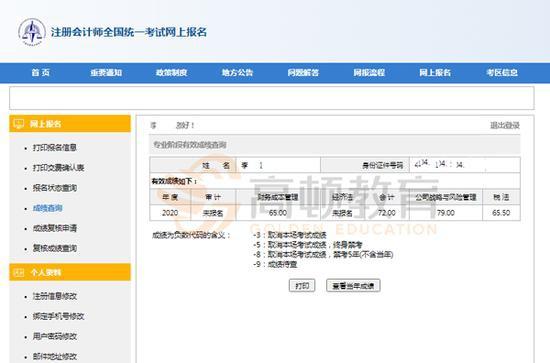
Task: Click the 65.00 score cell
Action: [278, 213]
